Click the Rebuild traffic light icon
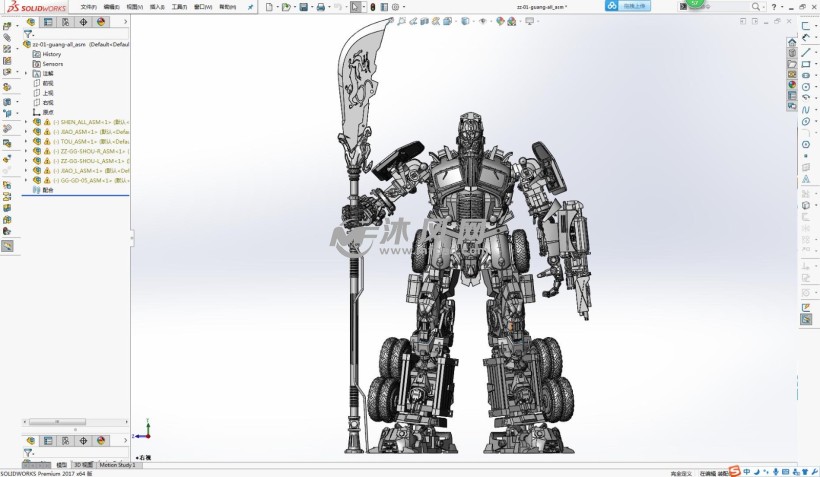The width and height of the screenshot is (820, 477). [x=372, y=7]
